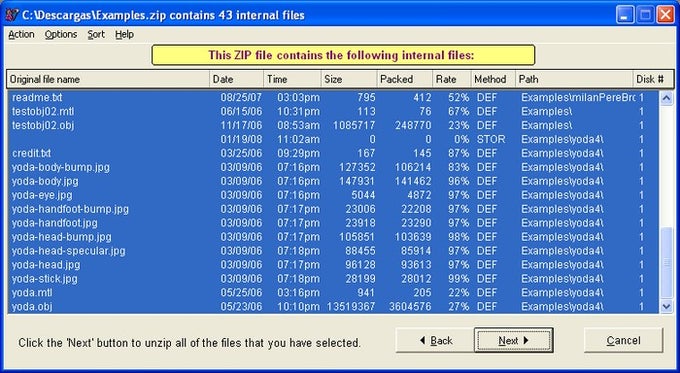
Task: Click the Method column header
Action: 493,79
